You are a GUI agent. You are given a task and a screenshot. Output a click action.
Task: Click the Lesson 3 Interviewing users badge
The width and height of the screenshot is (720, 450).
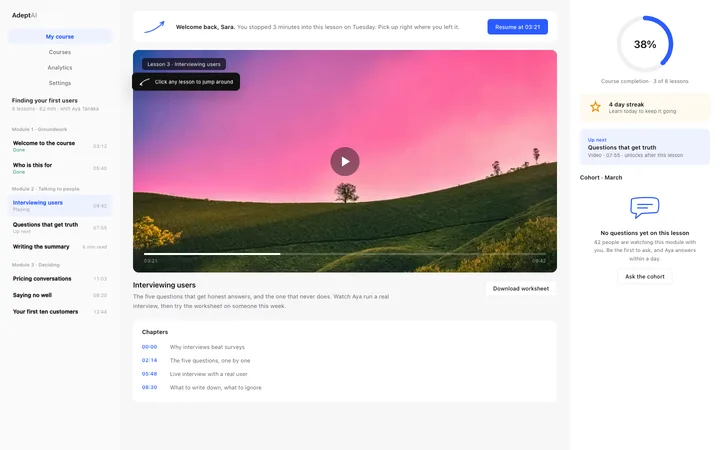184,64
